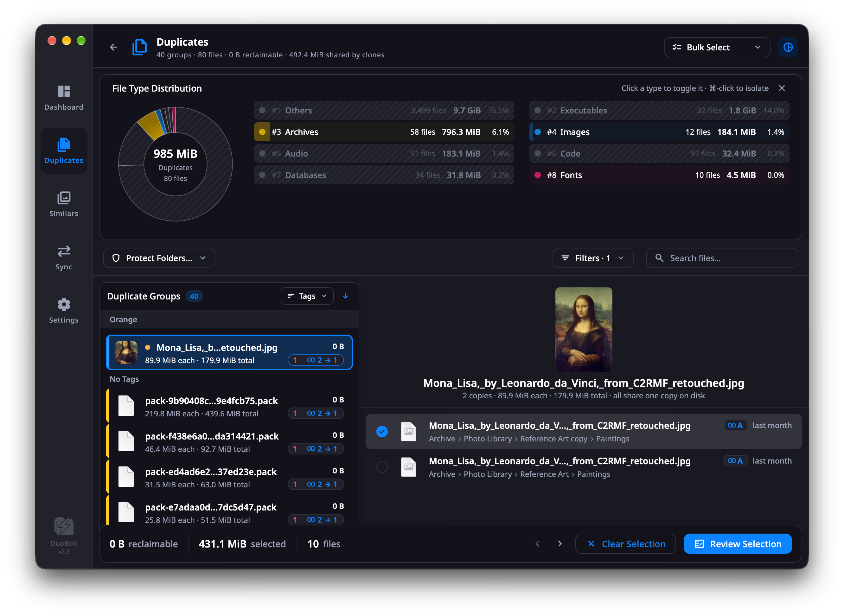This screenshot has width=844, height=616.
Task: Close the File Type Distribution panel
Action: click(782, 88)
